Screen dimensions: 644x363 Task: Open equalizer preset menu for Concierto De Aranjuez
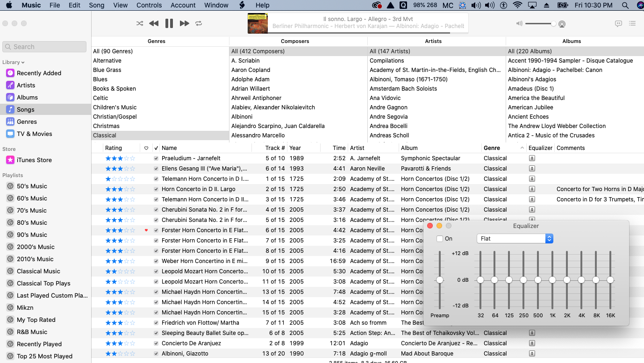tap(532, 343)
